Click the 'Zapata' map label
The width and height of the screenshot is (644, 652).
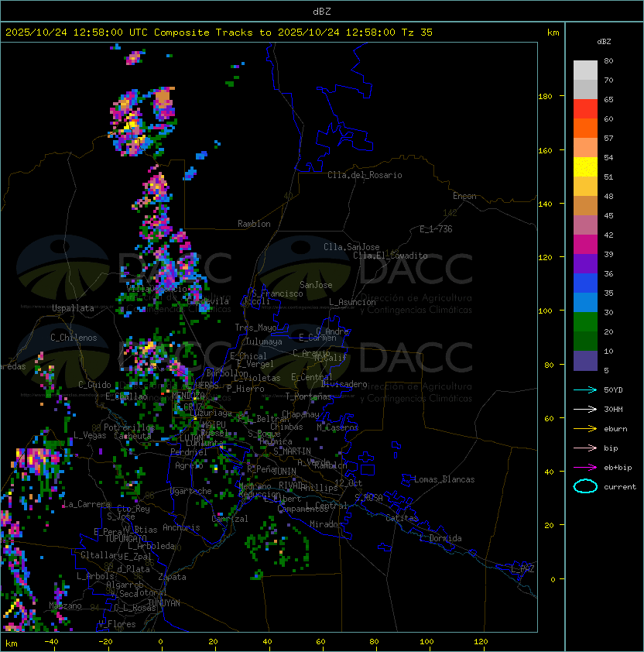(172, 577)
